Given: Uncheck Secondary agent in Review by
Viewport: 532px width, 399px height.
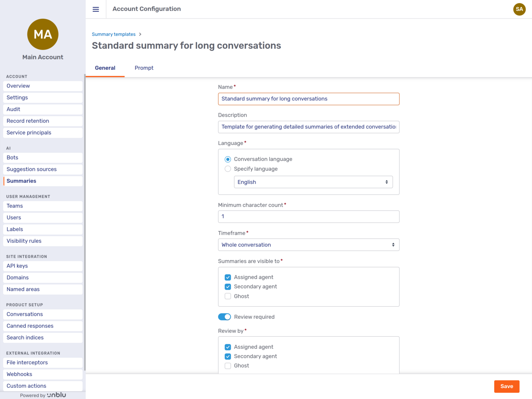Looking at the screenshot, I should tap(228, 356).
